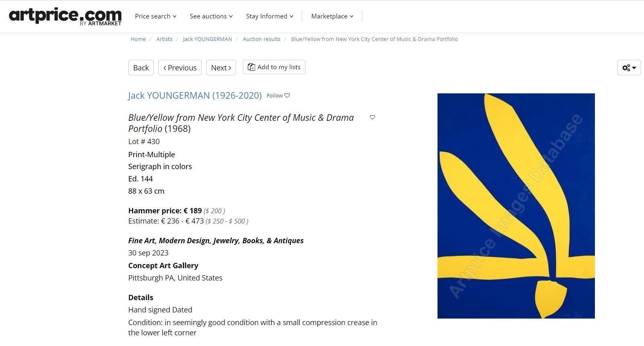Open the Fine Art, Modern Design sale title
The width and height of the screenshot is (644, 346).
(x=216, y=240)
